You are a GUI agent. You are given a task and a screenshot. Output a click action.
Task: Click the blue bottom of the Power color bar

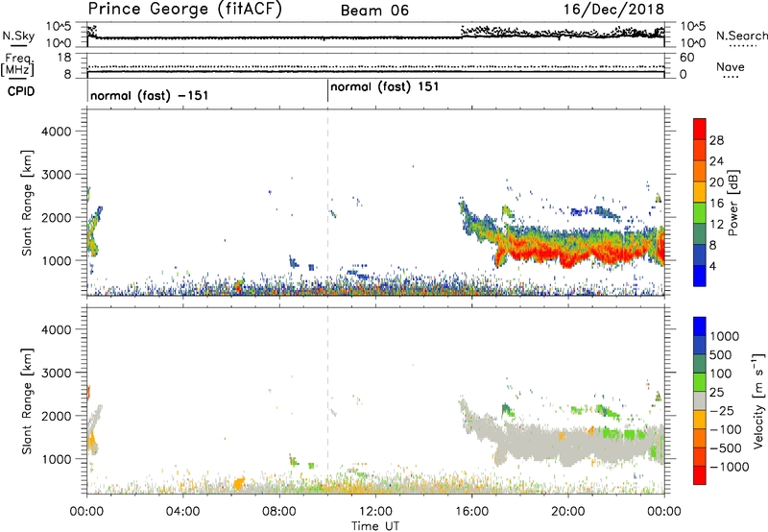click(700, 276)
